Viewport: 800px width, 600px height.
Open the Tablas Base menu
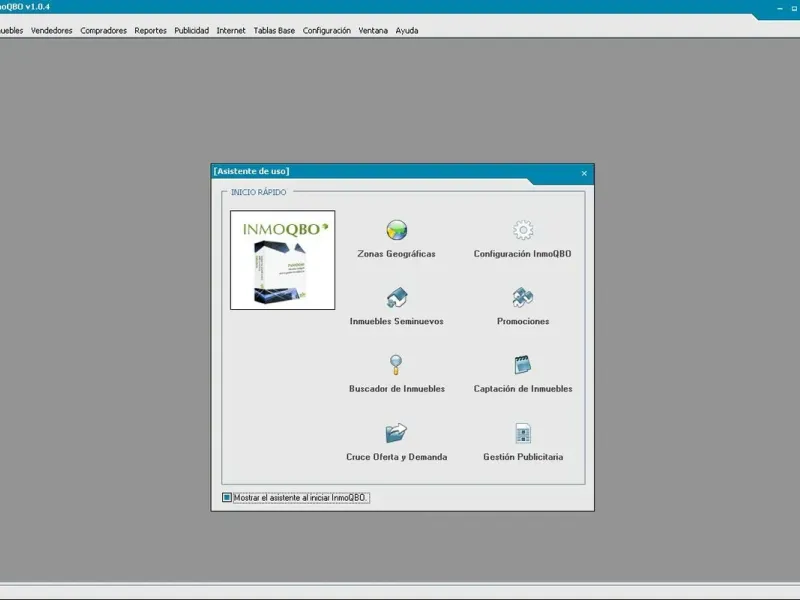[274, 31]
